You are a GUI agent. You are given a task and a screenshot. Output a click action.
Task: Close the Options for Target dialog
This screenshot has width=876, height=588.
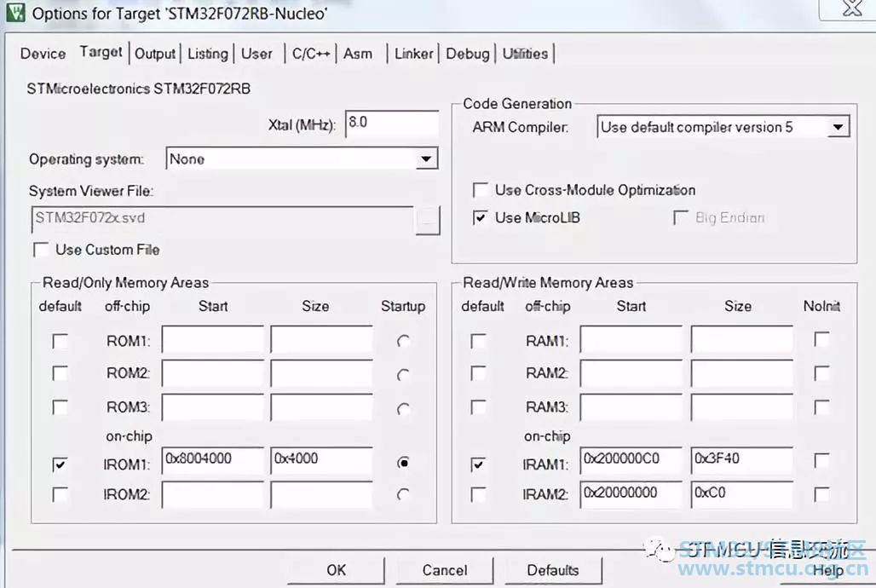click(851, 8)
